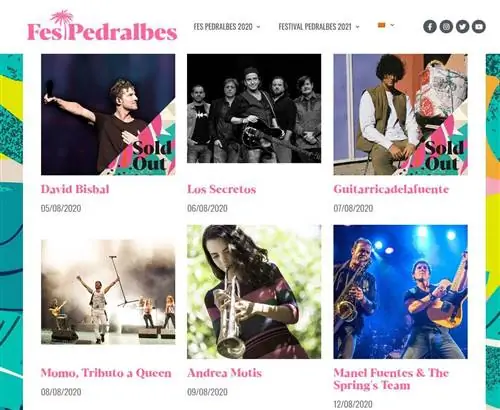The height and width of the screenshot is (410, 500).
Task: Open the Guitarricadelafuente title link
Action: [391, 189]
